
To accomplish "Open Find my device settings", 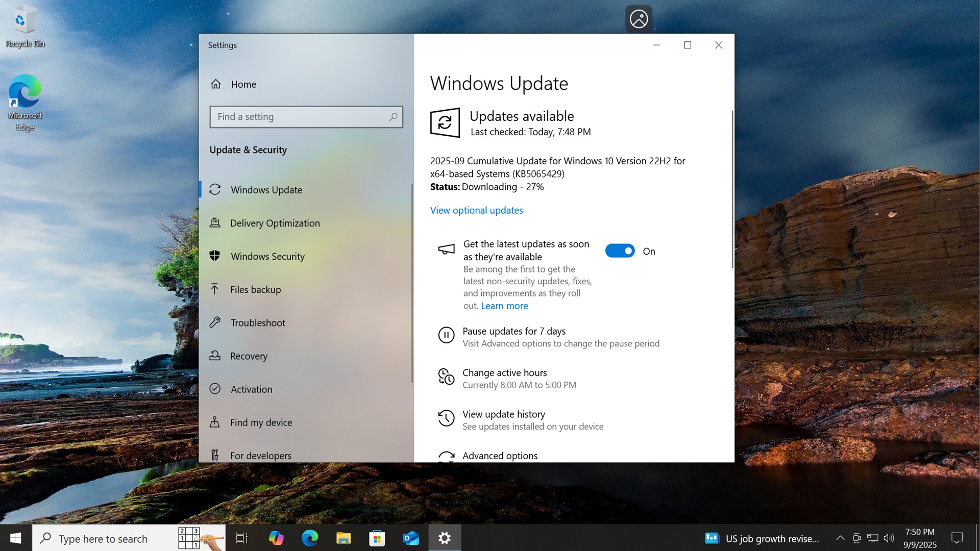I will click(261, 422).
